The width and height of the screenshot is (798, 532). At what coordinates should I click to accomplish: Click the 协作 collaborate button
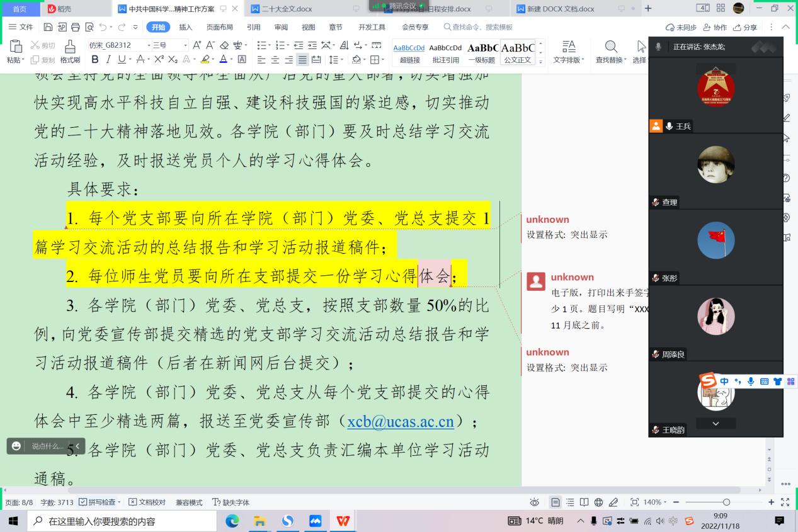[715, 27]
